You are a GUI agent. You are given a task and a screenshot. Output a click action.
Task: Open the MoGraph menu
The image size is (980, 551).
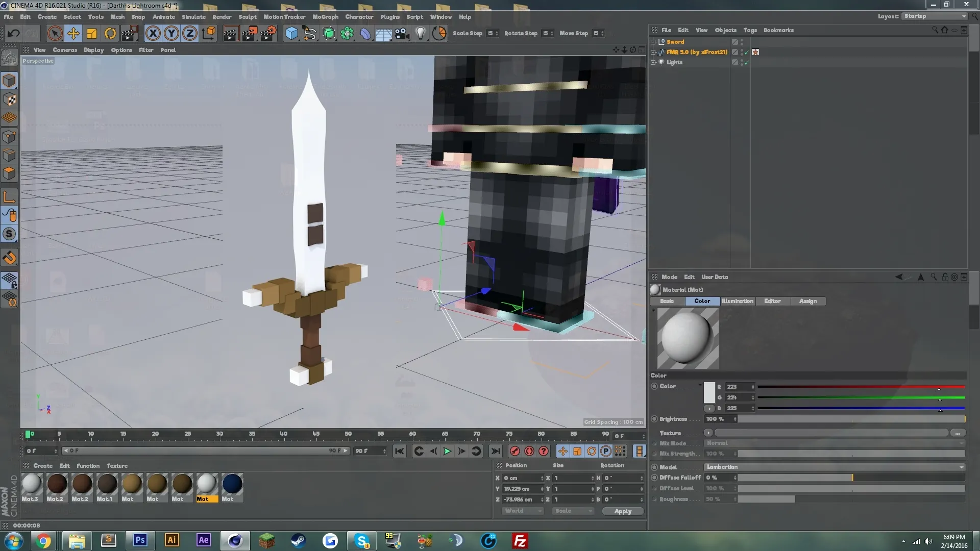[x=325, y=17]
